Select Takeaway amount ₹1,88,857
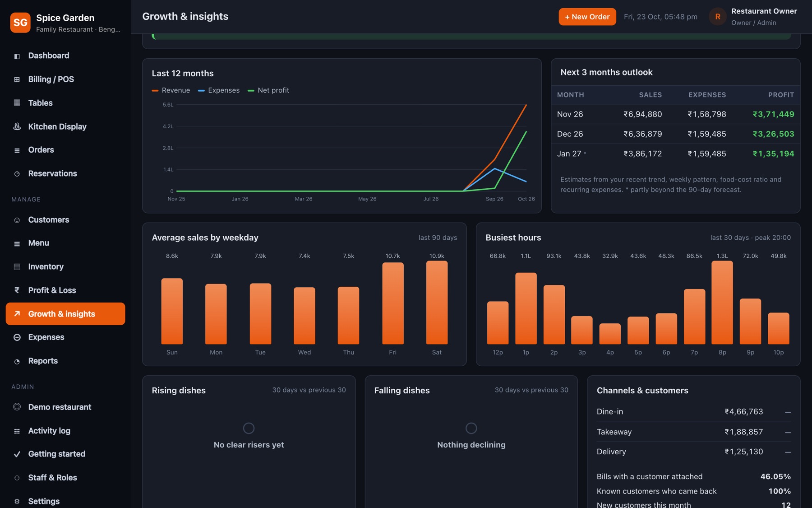Image resolution: width=812 pixels, height=508 pixels. (x=743, y=432)
